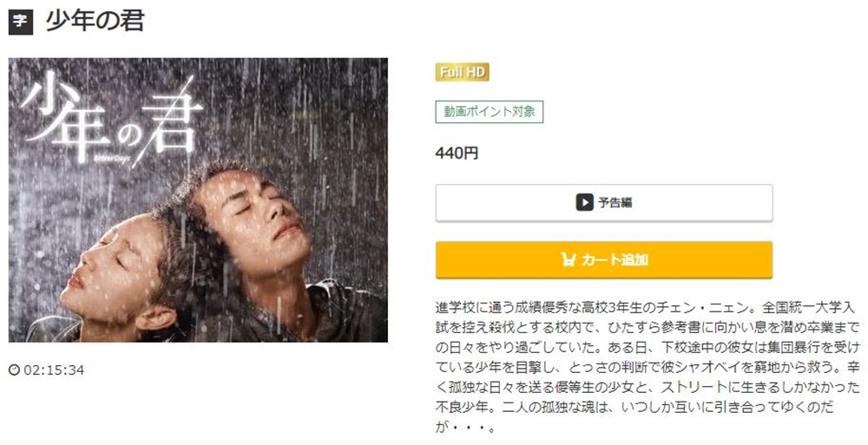Click the 字 subtitle icon beside the title
The image size is (868, 445).
click(21, 23)
